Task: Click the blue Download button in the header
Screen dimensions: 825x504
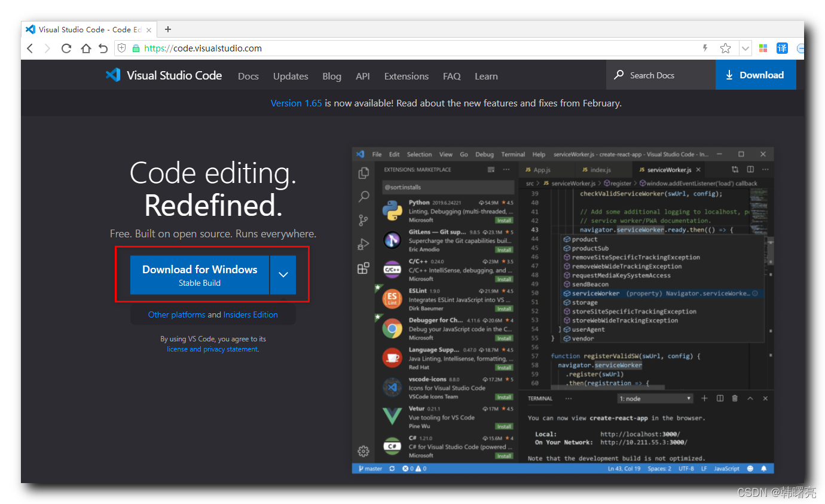Action: [x=756, y=75]
